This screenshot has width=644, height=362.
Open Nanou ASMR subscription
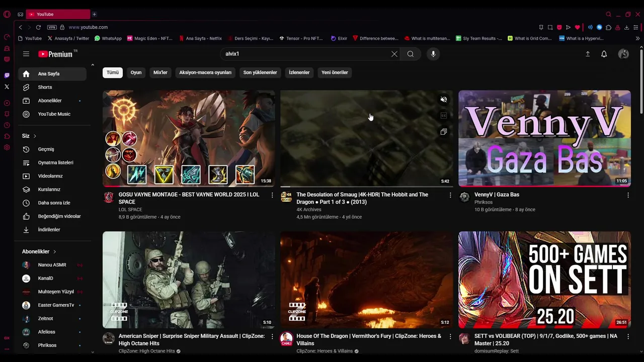[52, 265]
